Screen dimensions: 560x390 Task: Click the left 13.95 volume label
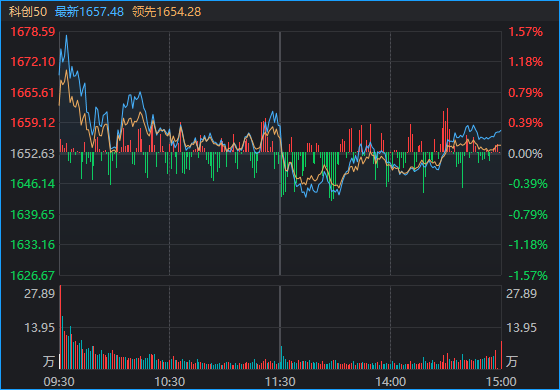40,328
